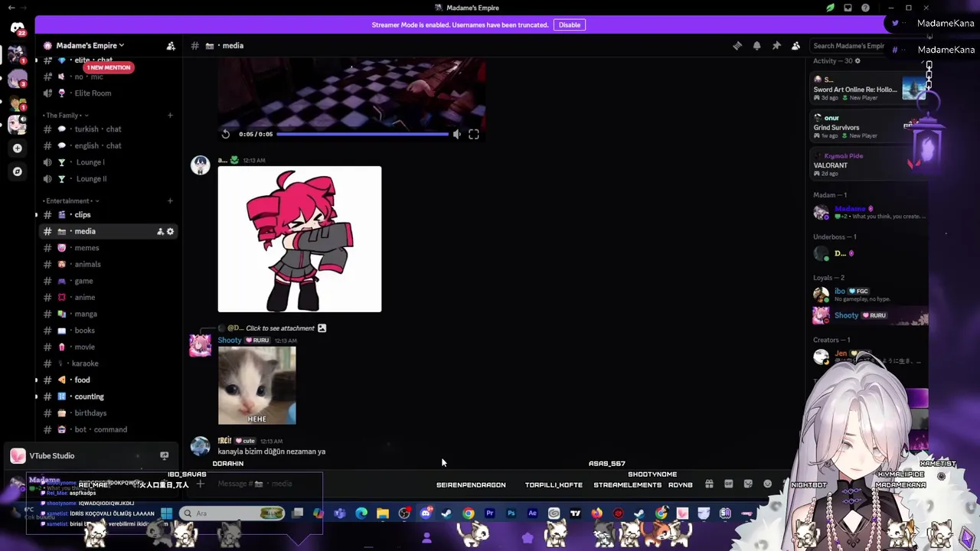
Task: Open Shooty's profile from message username
Action: pyautogui.click(x=230, y=341)
